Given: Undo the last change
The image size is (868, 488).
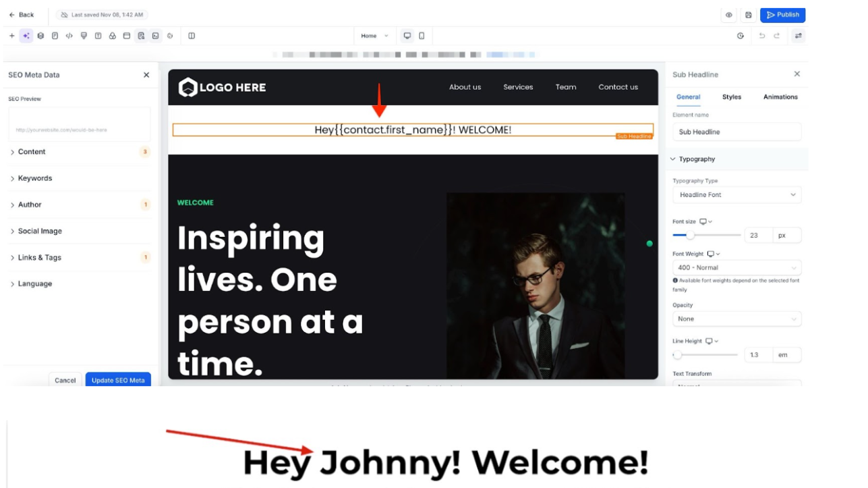Looking at the screenshot, I should click(762, 36).
